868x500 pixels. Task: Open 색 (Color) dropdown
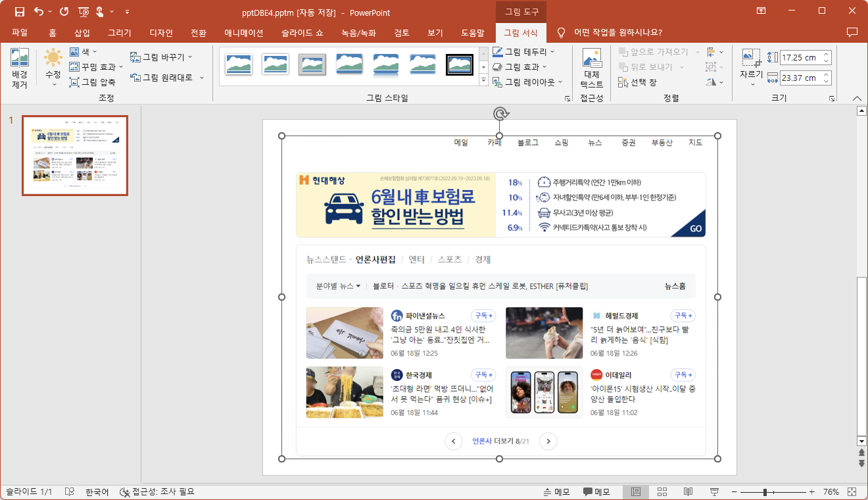tap(83, 52)
